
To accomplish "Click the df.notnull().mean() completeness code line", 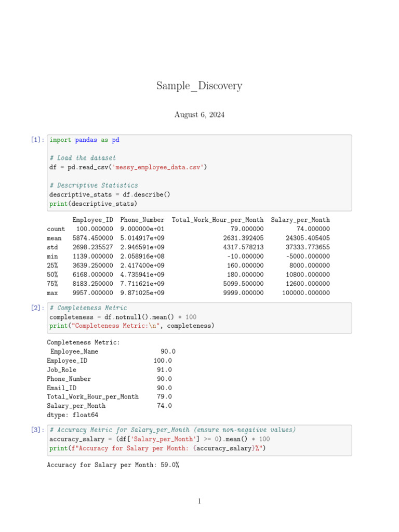I will (x=123, y=317).
